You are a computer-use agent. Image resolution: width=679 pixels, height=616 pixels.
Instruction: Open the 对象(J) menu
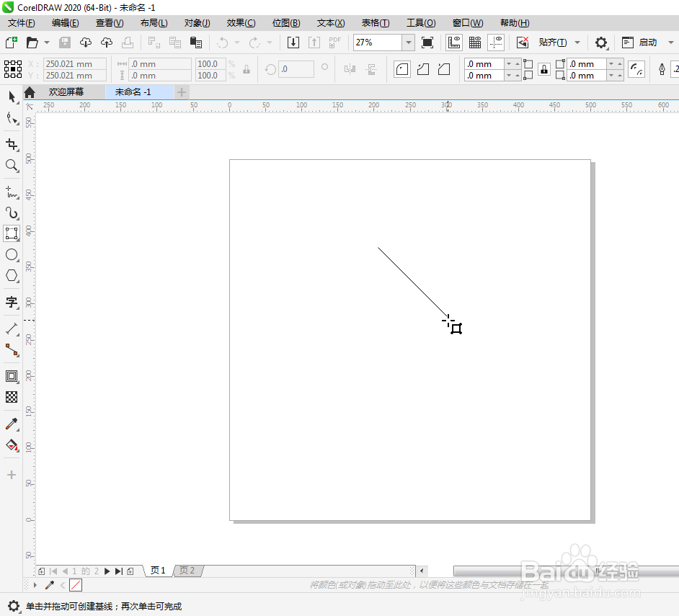(197, 23)
